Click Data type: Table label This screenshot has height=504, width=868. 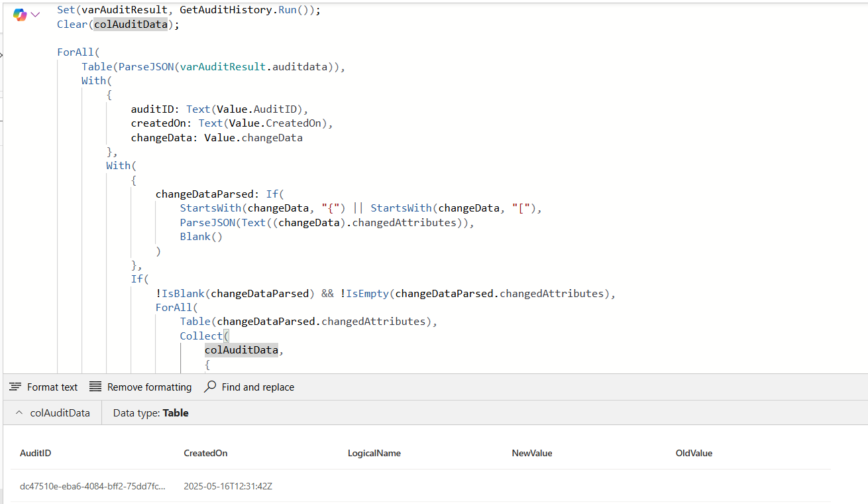coord(151,412)
